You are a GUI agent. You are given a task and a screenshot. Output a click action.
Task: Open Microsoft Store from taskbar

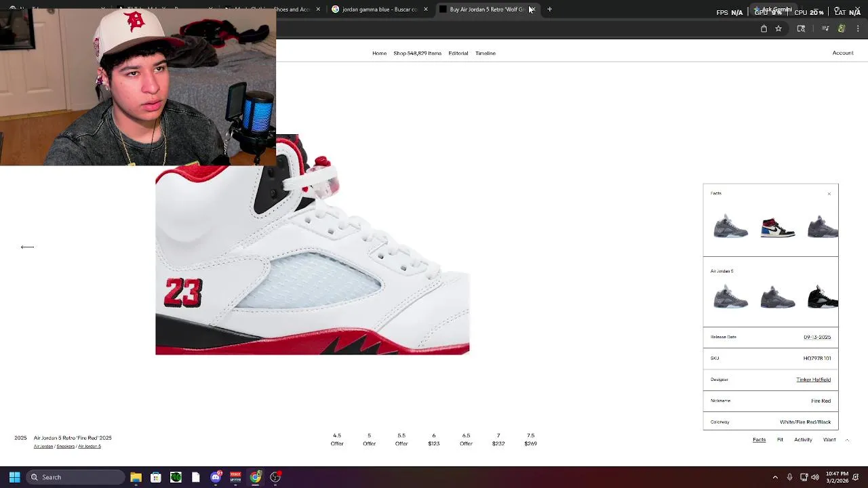click(155, 477)
